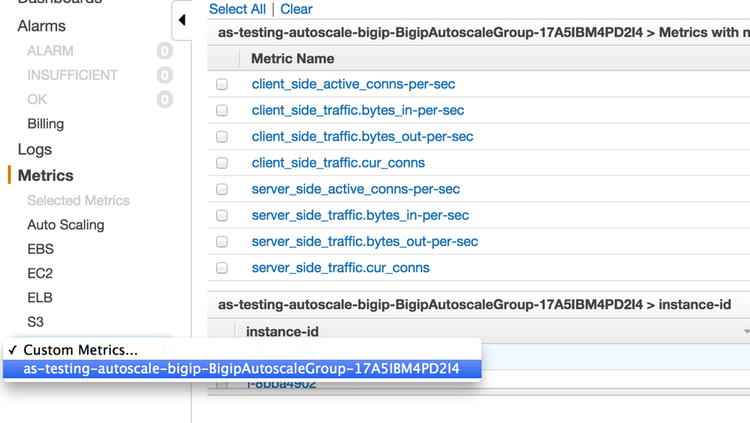Go to EC2 metrics in sidebar
Image resolution: width=750 pixels, height=423 pixels.
click(x=40, y=273)
